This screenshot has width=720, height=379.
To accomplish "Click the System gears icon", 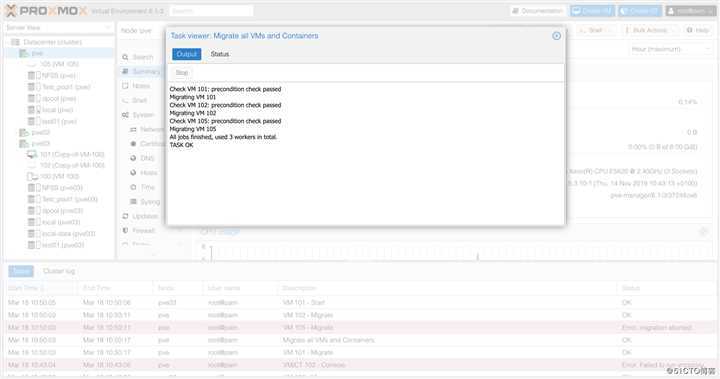I will click(x=125, y=115).
